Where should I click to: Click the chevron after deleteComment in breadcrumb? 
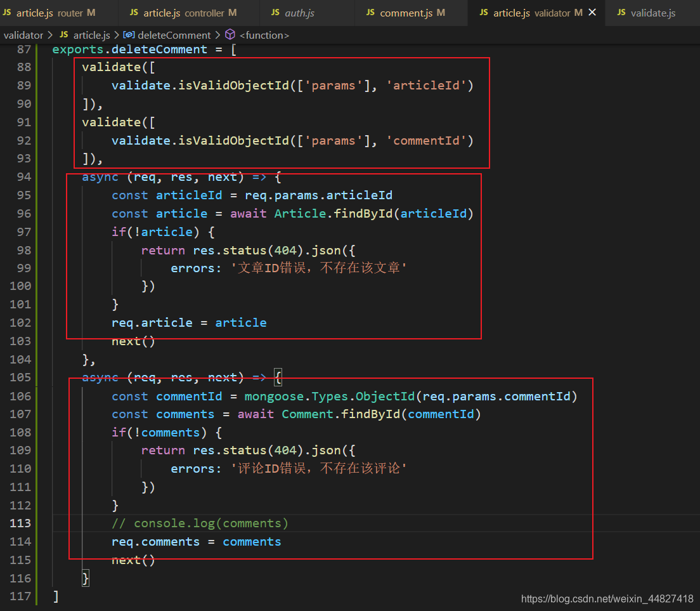pos(217,35)
